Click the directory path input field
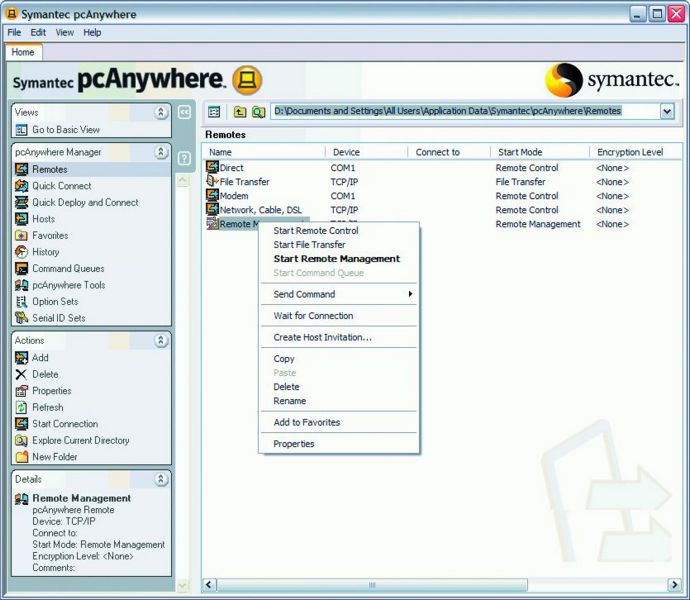690x600 pixels. tap(466, 111)
